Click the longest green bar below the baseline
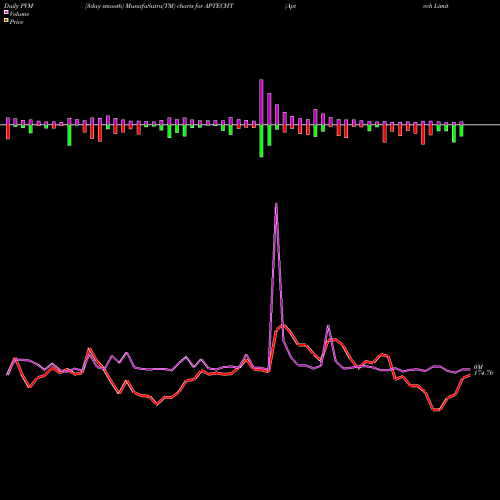500x500 pixels. click(x=261, y=141)
